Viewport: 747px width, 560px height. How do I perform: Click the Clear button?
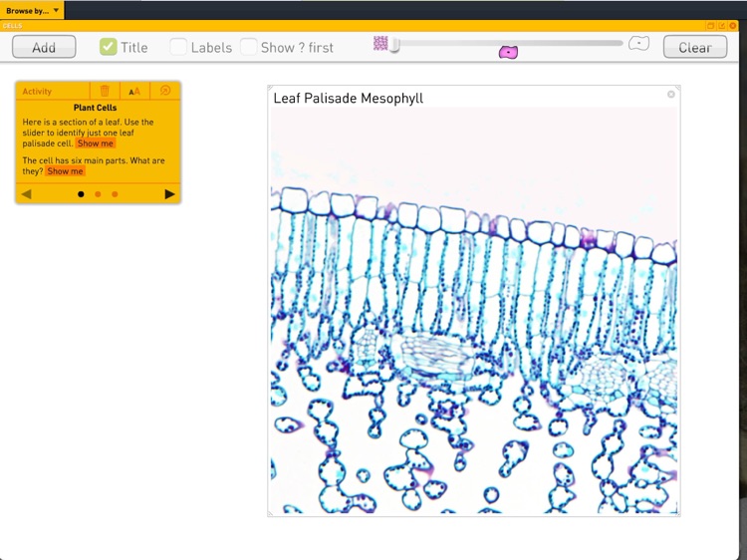pos(695,47)
